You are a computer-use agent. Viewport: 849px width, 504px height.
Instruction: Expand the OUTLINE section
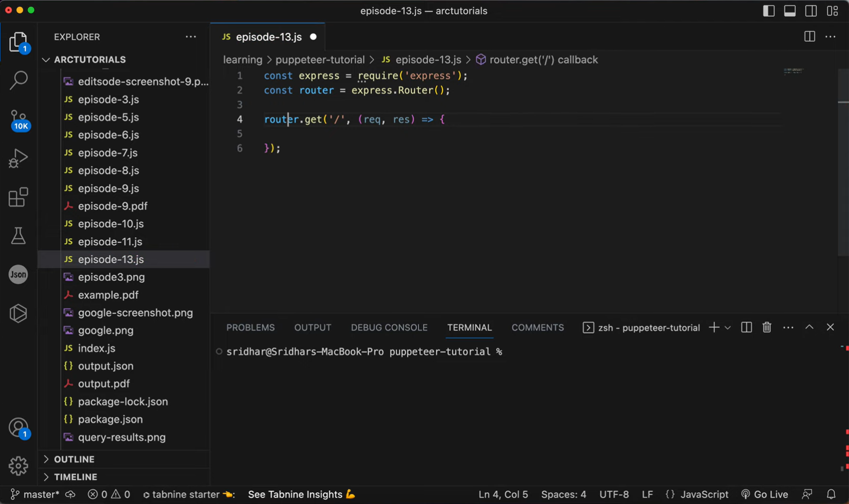pos(74,459)
